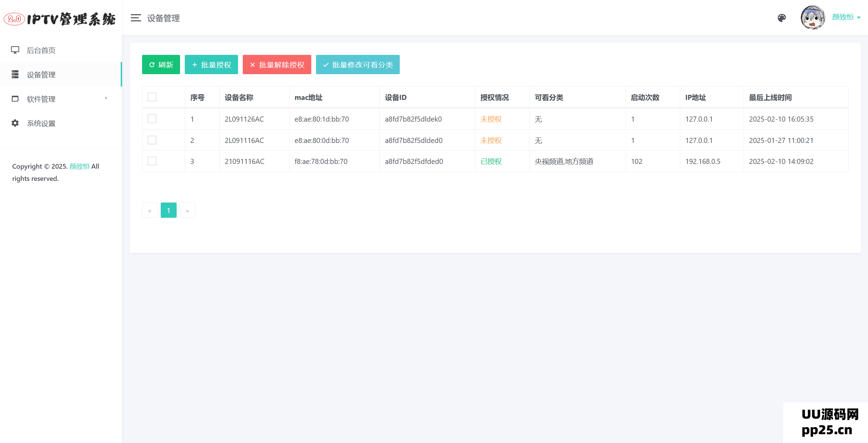Click the IPTV管理系统 logo
The height and width of the screenshot is (443, 868).
pos(60,19)
